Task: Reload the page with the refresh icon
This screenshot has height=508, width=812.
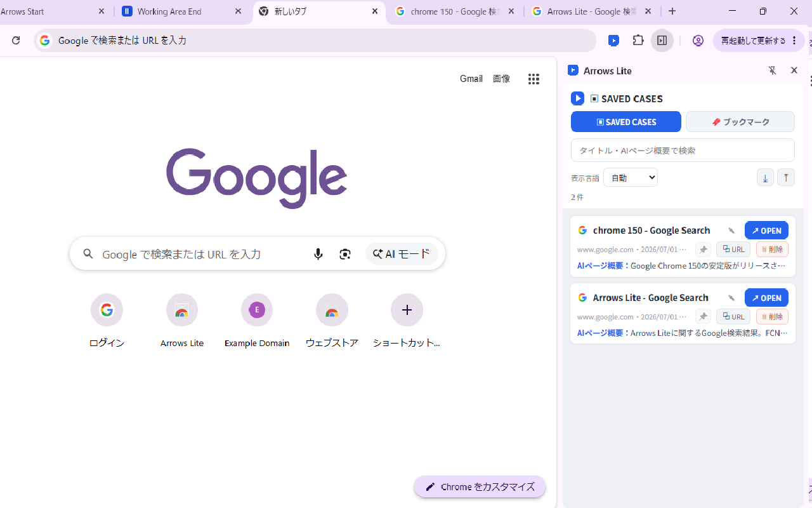Action: pos(16,40)
